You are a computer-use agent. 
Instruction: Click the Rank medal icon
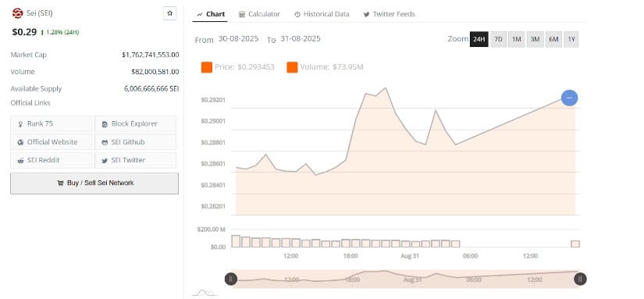20,124
